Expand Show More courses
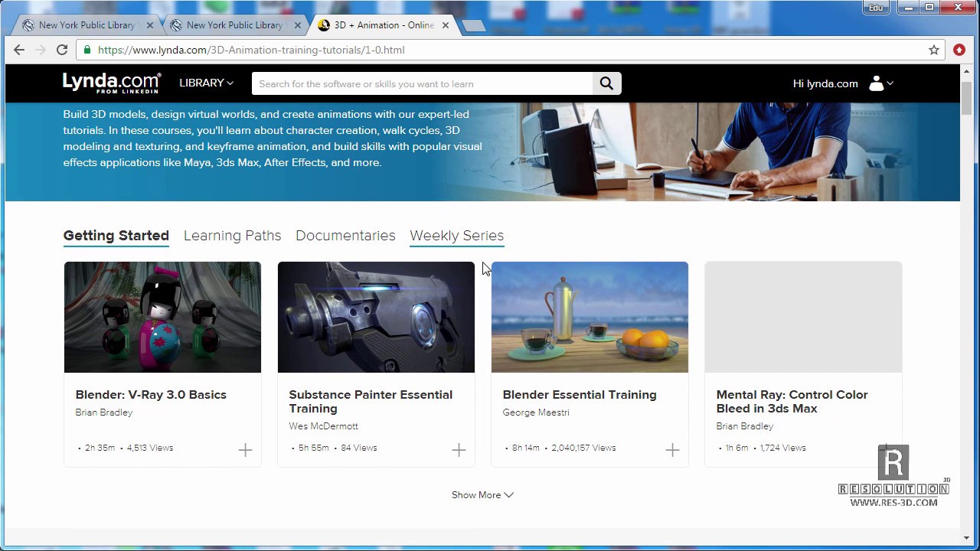This screenshot has height=551, width=980. tap(482, 495)
